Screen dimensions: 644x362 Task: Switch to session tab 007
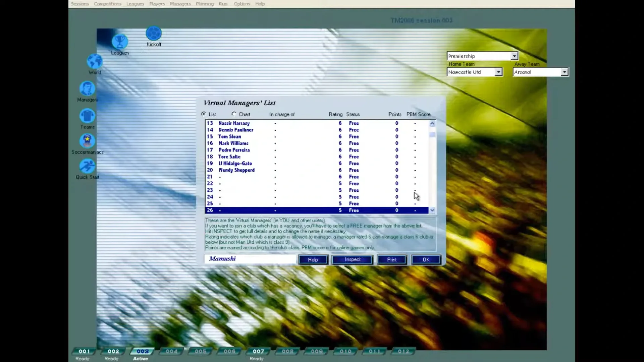tap(258, 351)
